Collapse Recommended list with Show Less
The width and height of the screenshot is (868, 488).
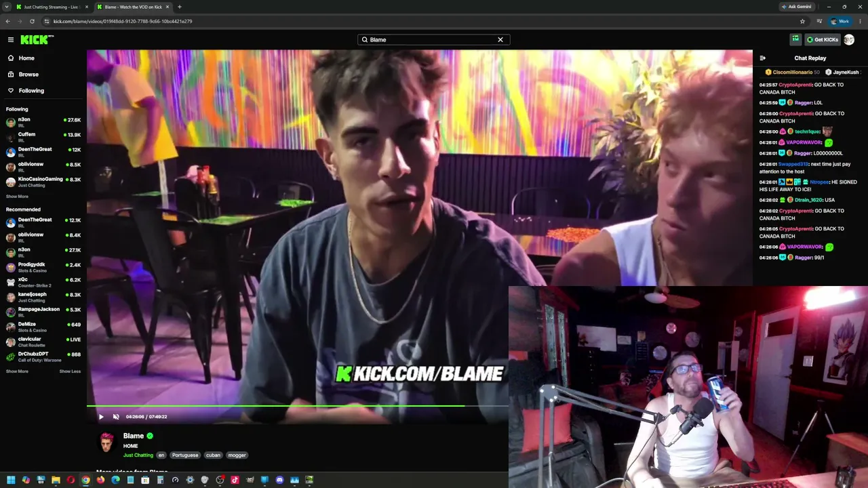pyautogui.click(x=70, y=371)
